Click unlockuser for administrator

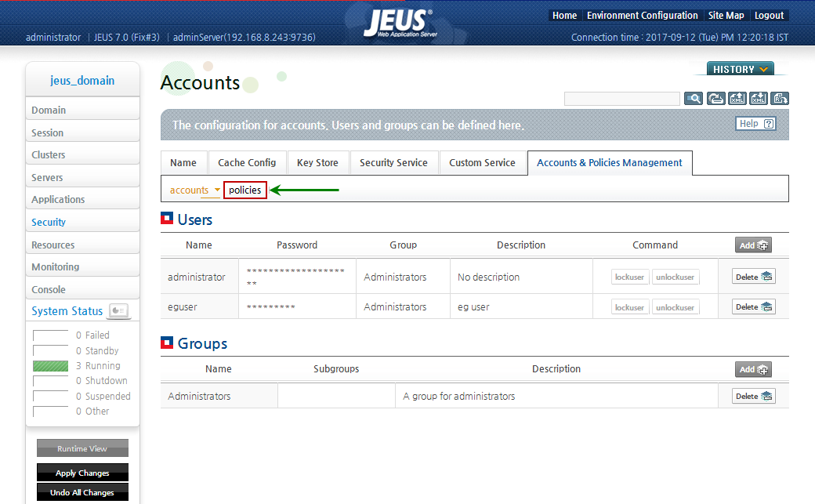[x=676, y=277]
